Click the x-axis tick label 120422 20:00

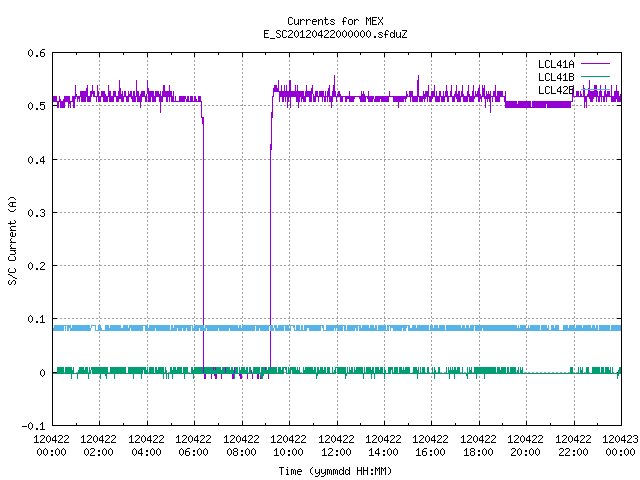(x=525, y=445)
